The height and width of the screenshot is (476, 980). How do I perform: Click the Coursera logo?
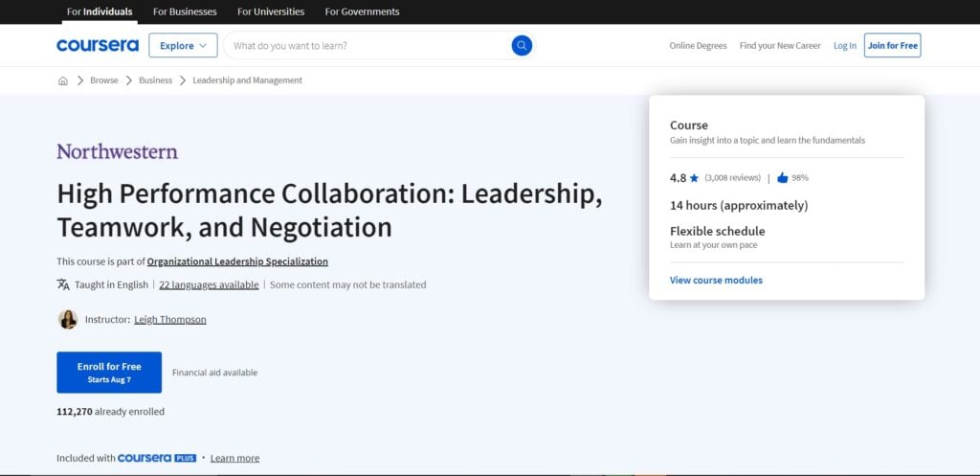[x=98, y=45]
